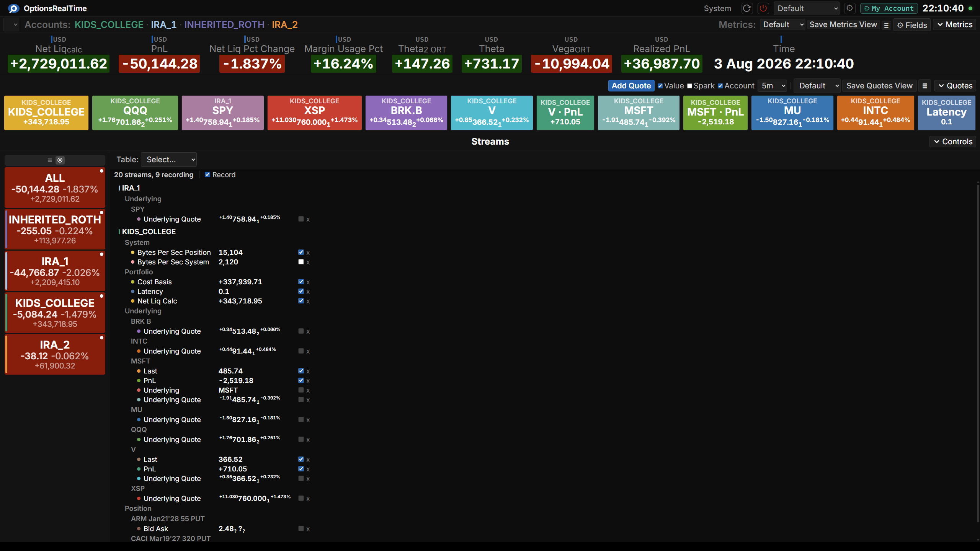Select IRA_1 in the Accounts list
Viewport: 980px width, 551px height.
pos(163,25)
